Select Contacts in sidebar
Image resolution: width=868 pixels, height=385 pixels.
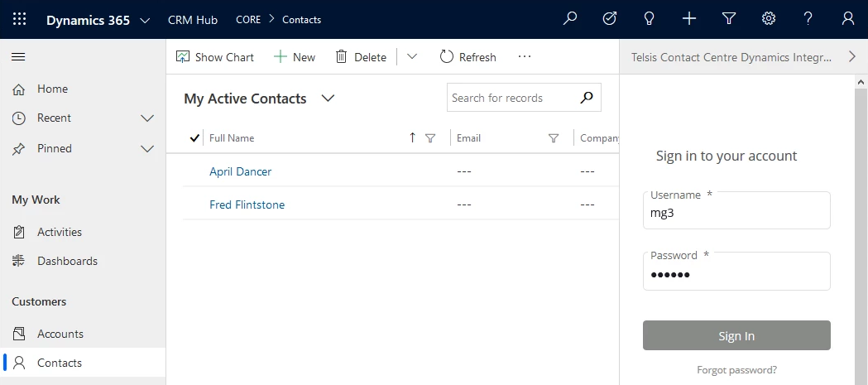tap(83, 363)
